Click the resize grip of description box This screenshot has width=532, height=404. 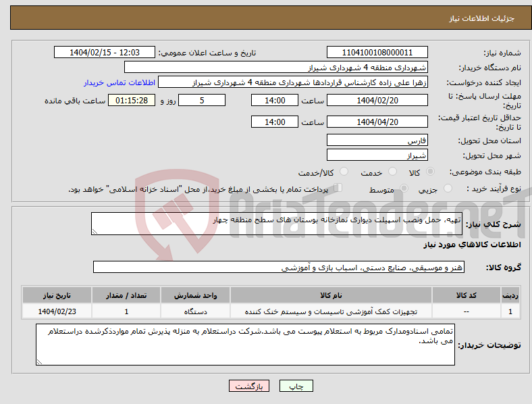tap(95, 232)
